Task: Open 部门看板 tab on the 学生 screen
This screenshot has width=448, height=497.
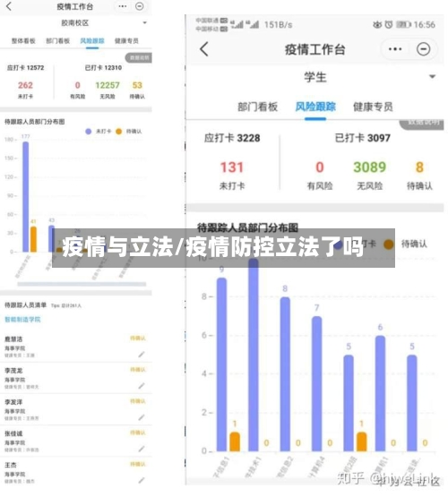Action: [x=258, y=107]
